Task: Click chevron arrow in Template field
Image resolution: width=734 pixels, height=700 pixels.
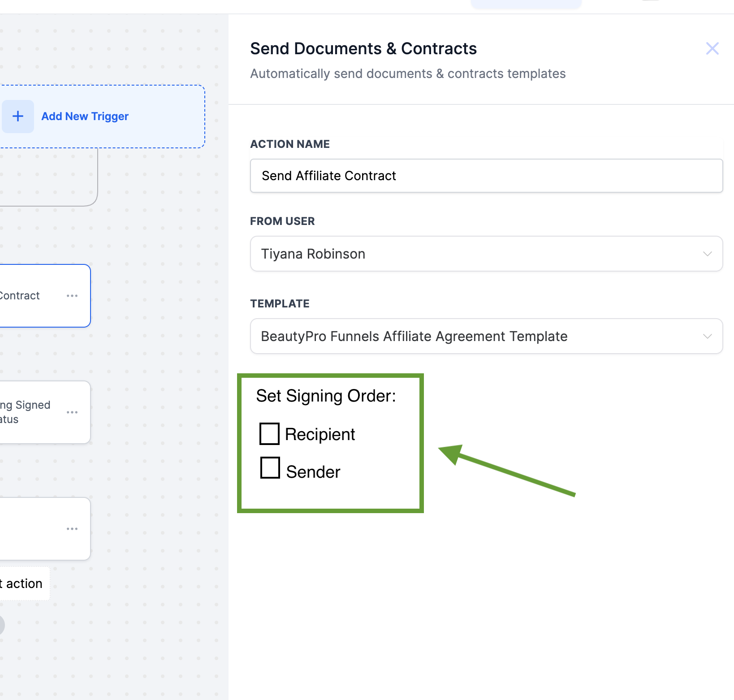Action: coord(707,336)
